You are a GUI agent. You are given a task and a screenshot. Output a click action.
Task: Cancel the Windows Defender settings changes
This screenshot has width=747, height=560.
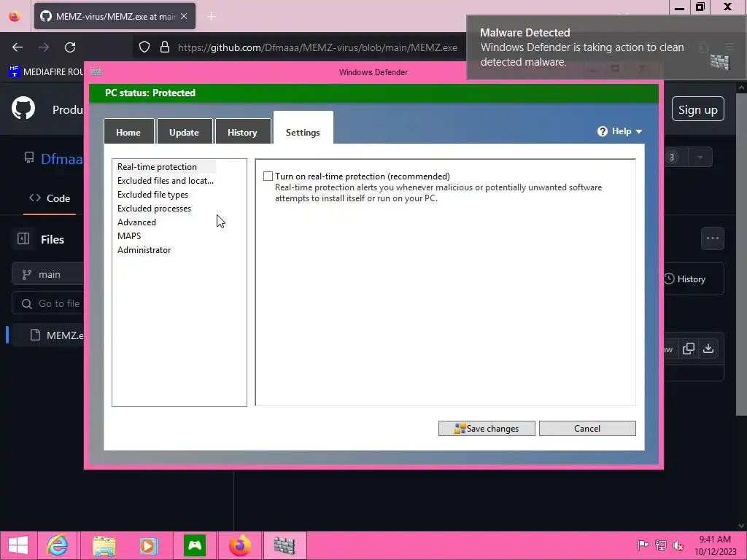pos(587,428)
